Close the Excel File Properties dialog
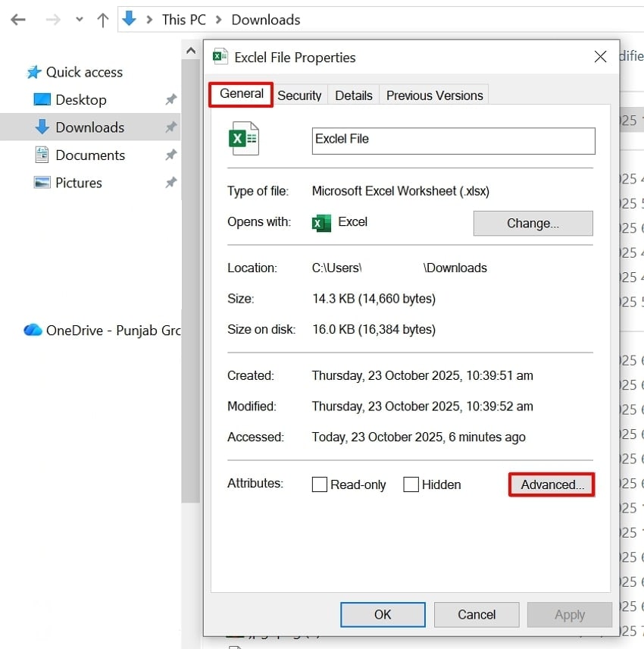644x649 pixels. (600, 57)
